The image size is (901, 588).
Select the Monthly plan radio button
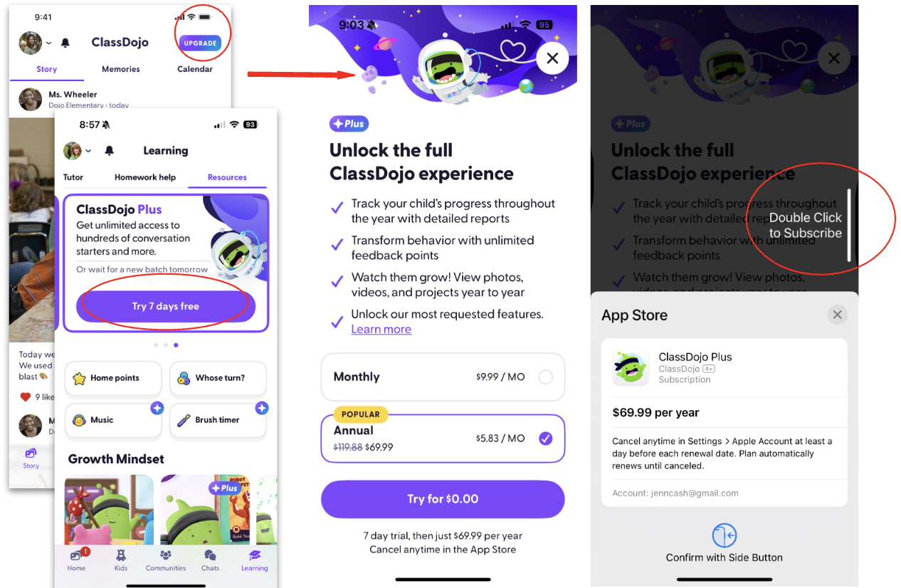(545, 377)
